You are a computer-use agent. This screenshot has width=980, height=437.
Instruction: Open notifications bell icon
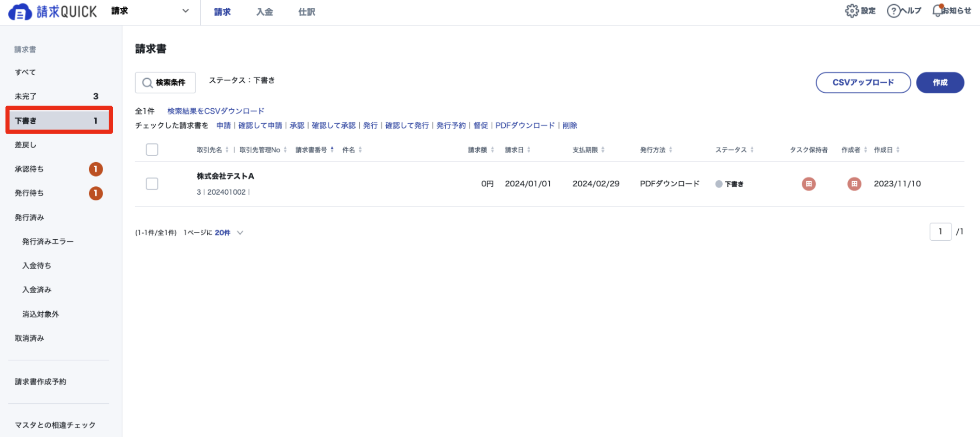[938, 10]
